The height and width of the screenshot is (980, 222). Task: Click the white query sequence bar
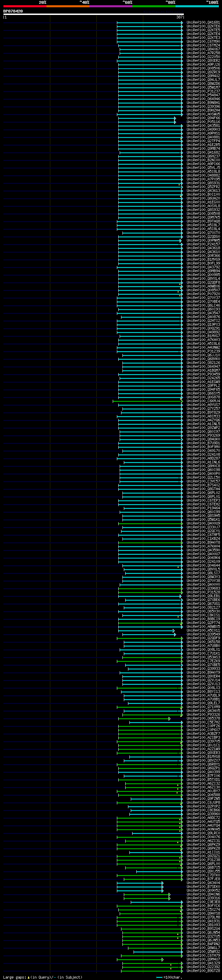(x=93, y=14)
